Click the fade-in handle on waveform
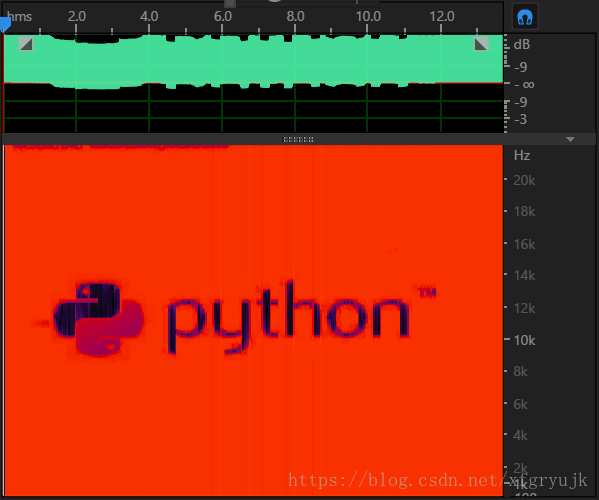599x500 pixels. click(26, 44)
